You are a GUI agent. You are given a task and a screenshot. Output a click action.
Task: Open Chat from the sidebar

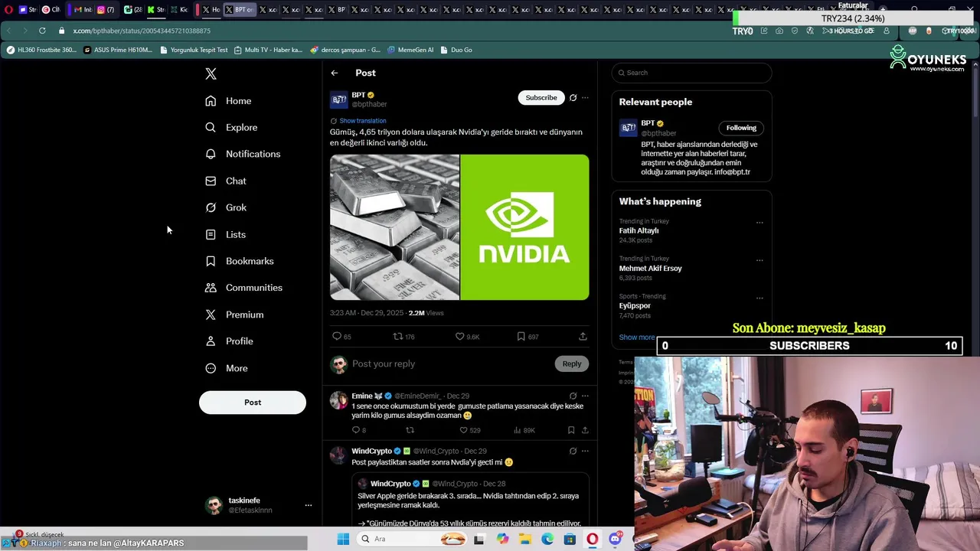pos(226,181)
